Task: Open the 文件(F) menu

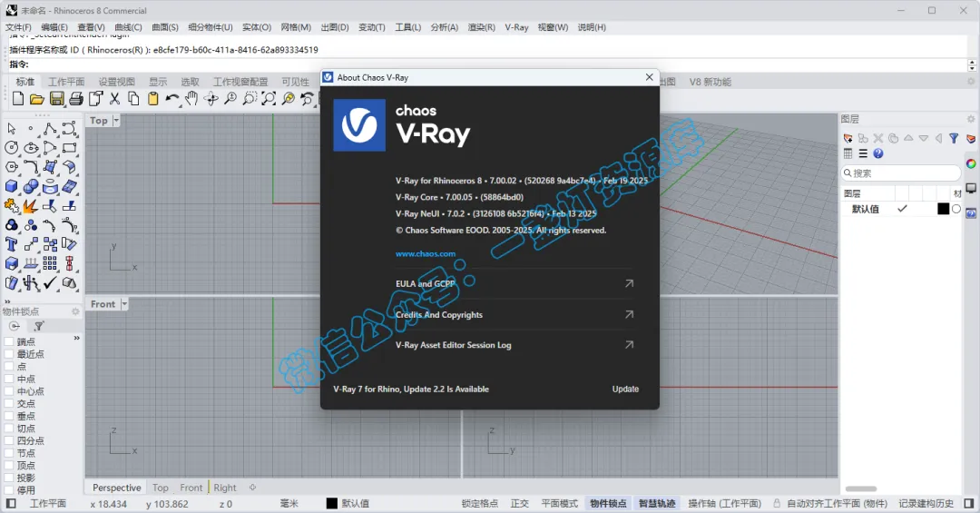Action: point(18,27)
